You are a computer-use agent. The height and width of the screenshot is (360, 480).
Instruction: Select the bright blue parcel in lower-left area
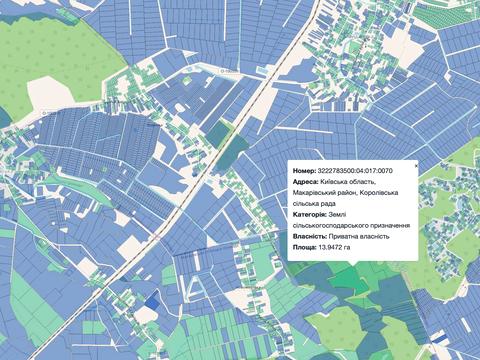coord(153,300)
